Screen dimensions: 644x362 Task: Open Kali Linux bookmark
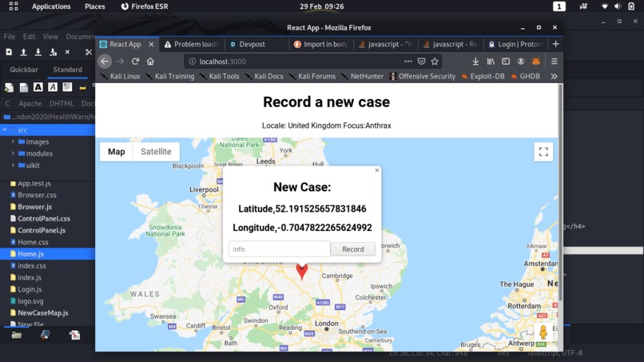pyautogui.click(x=121, y=76)
